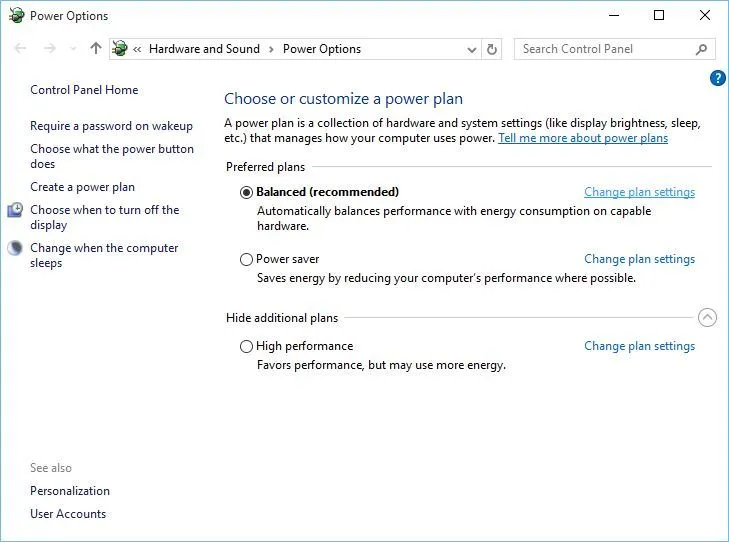Screen dimensions: 729x542
Task: Change plan settings for Power saver
Action: [x=639, y=259]
